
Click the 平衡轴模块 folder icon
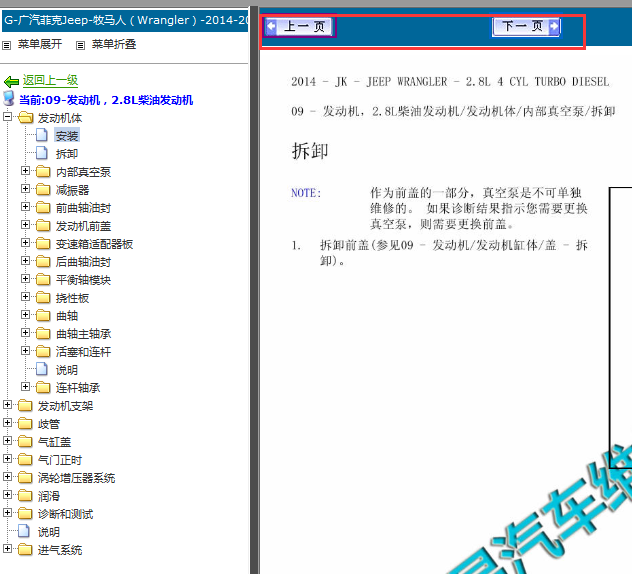pos(43,279)
